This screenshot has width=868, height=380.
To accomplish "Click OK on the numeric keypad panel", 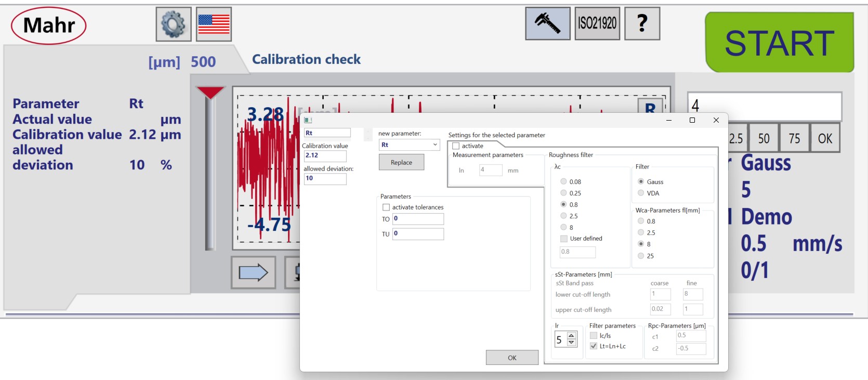I will [x=825, y=138].
